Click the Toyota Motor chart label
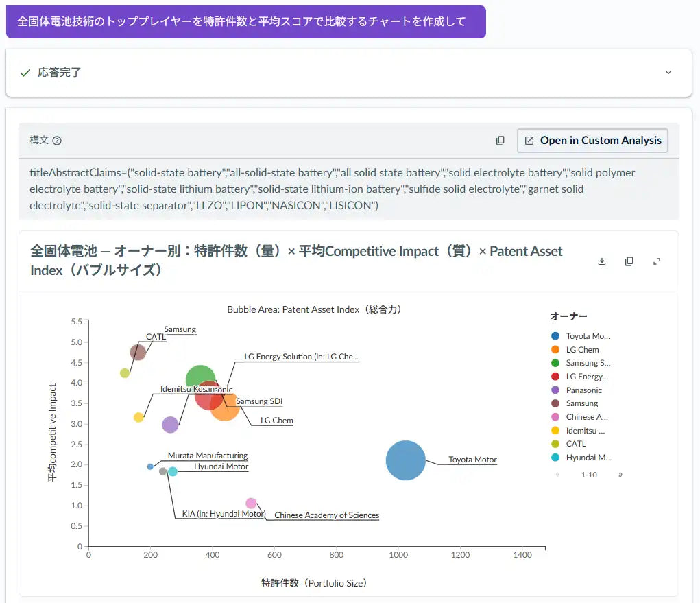The width and height of the screenshot is (700, 603). coord(472,460)
